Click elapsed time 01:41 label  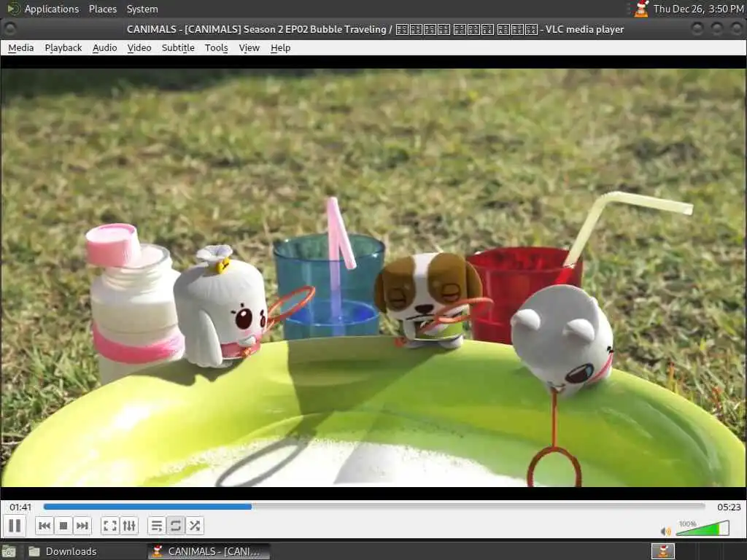(x=20, y=507)
